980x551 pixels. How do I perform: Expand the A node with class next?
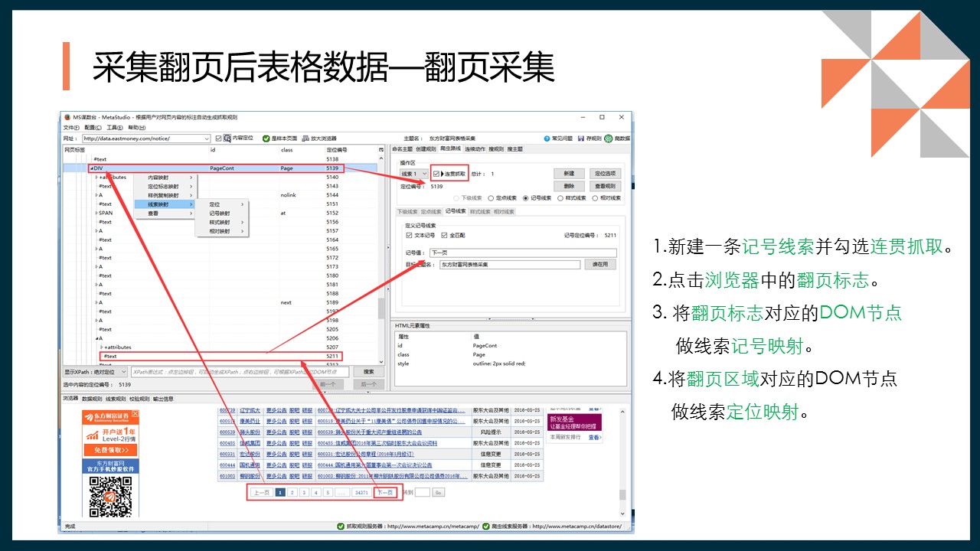[96, 302]
